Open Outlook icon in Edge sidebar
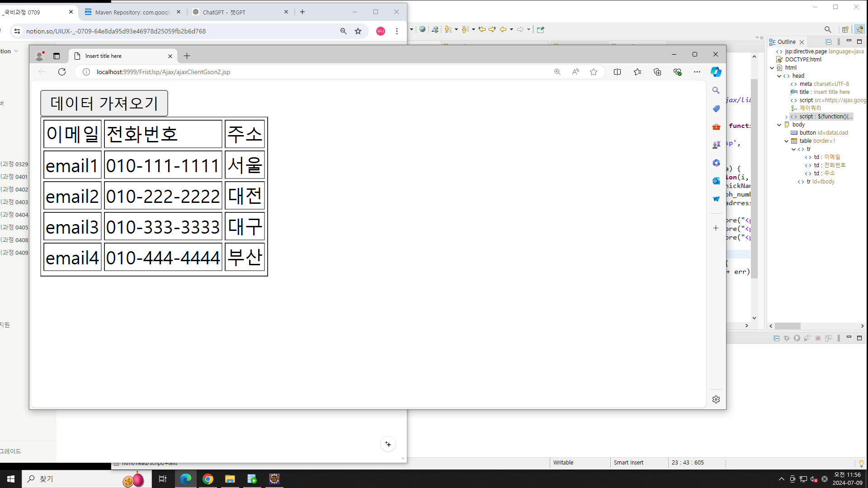868x488 pixels. (x=716, y=181)
